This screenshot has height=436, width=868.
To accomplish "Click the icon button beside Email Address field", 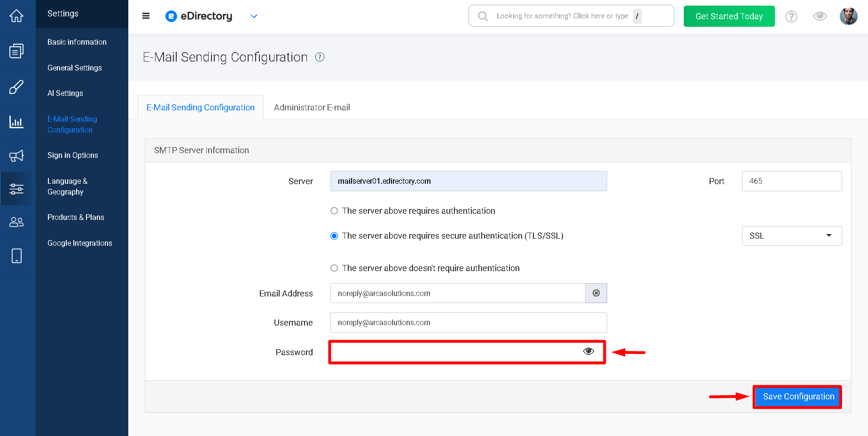I will point(596,293).
